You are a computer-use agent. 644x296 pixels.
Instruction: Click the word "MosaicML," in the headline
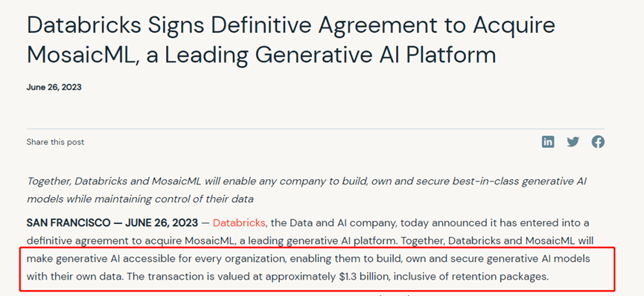pyautogui.click(x=82, y=54)
